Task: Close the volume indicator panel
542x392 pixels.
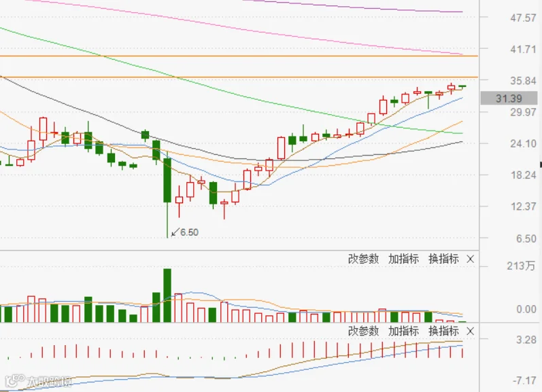Action: coord(470,259)
